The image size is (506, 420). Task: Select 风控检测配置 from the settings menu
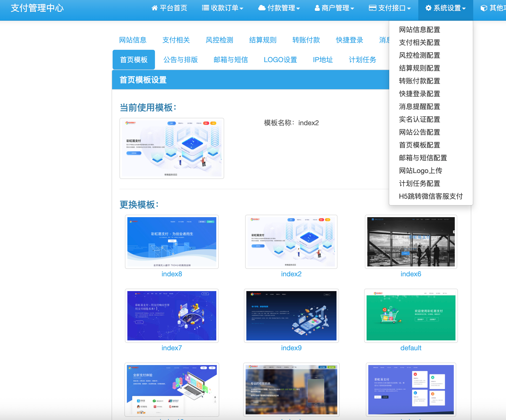pyautogui.click(x=420, y=55)
